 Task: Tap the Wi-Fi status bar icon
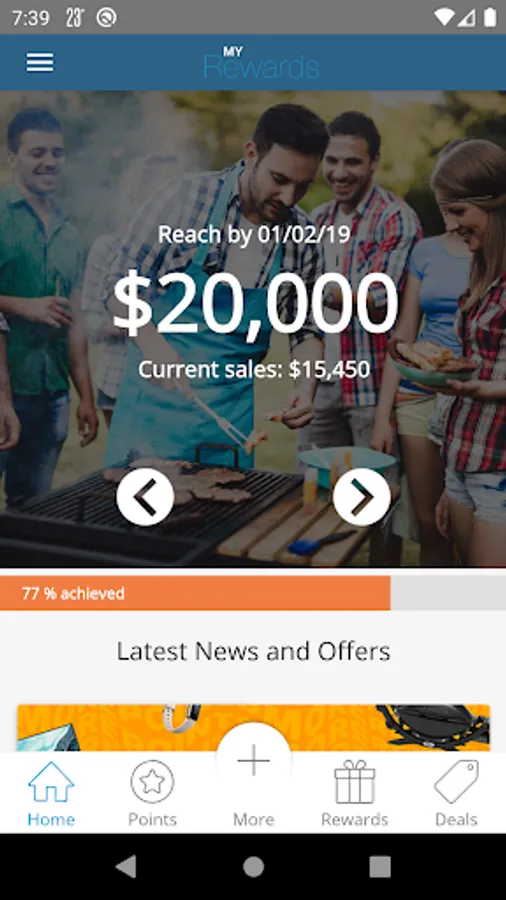[443, 18]
